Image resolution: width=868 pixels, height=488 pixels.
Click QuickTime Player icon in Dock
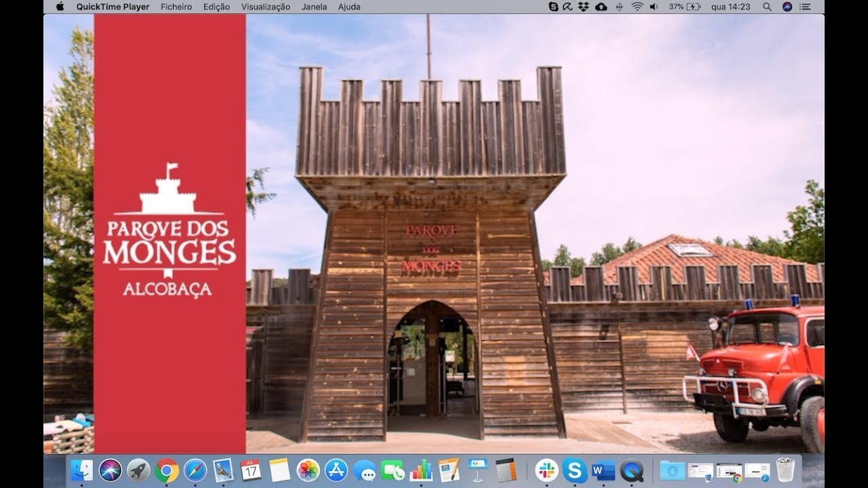(x=631, y=470)
